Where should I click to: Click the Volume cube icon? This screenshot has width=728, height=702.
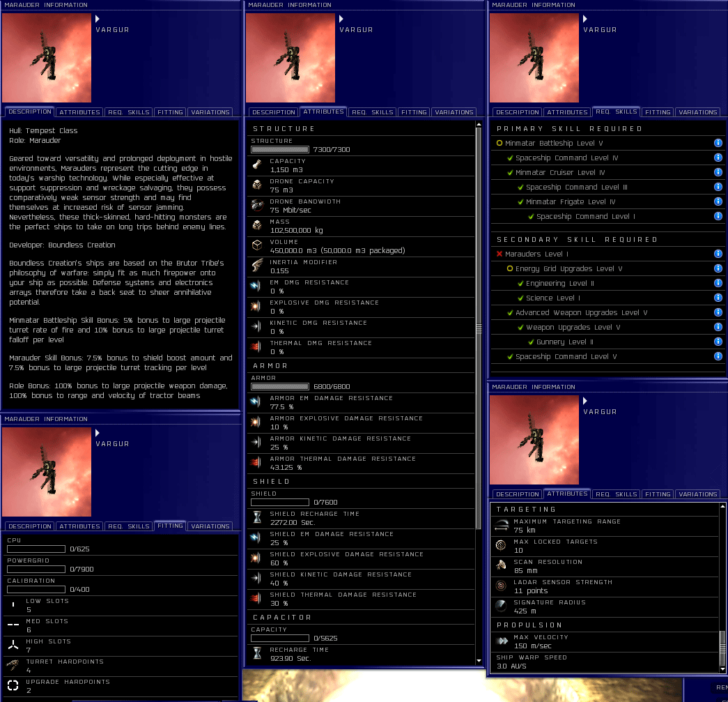coord(257,245)
